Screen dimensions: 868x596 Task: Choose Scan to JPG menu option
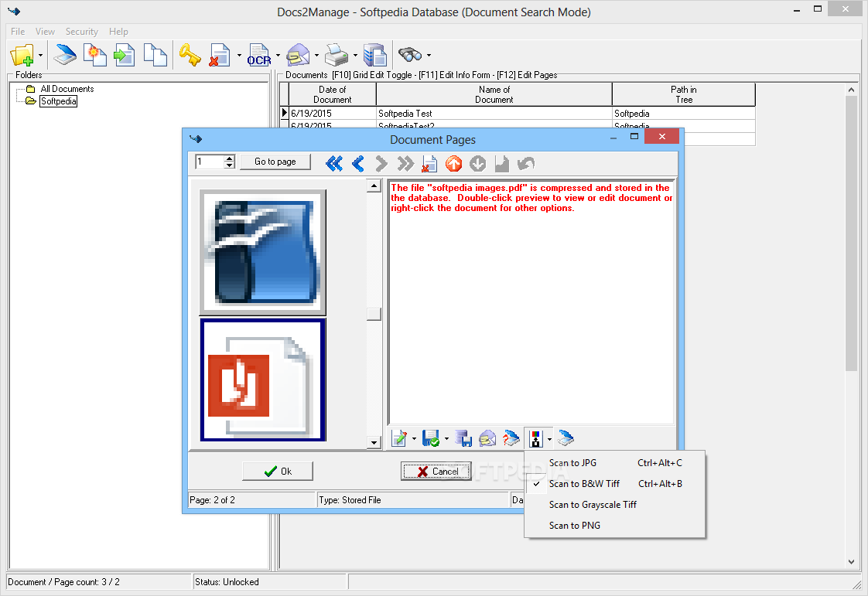click(615, 462)
